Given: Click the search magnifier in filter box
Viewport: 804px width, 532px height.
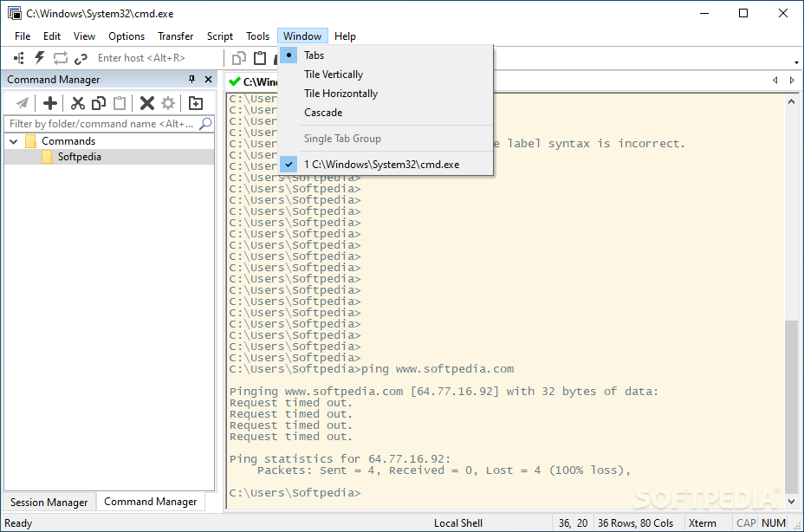Looking at the screenshot, I should [205, 124].
